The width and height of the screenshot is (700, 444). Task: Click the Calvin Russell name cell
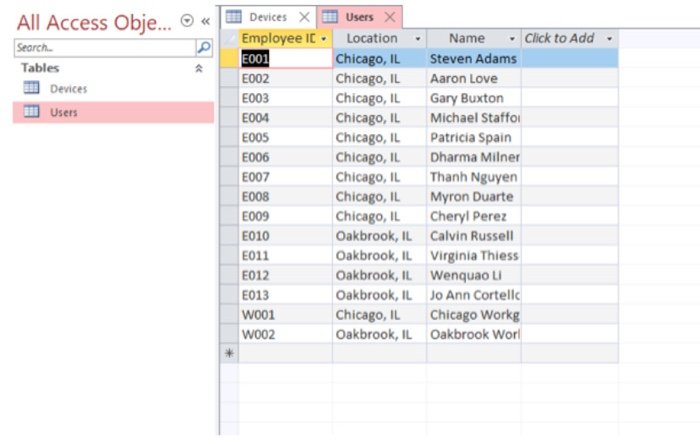click(x=474, y=236)
